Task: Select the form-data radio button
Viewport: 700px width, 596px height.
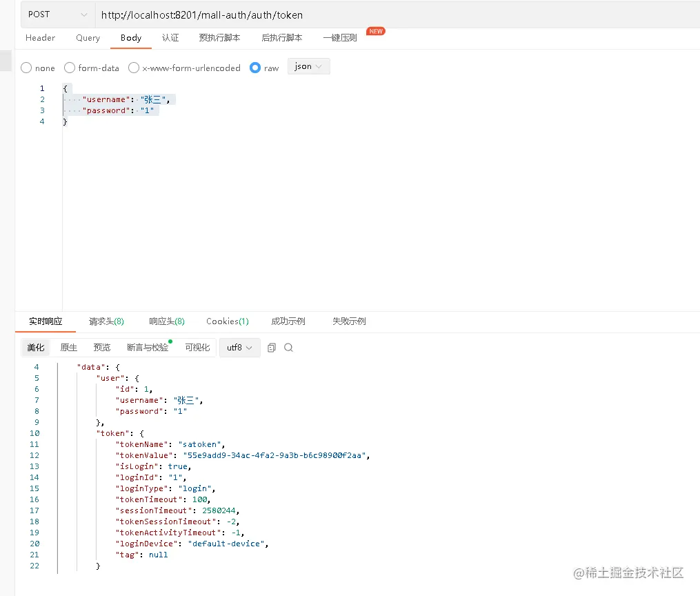Action: 70,68
